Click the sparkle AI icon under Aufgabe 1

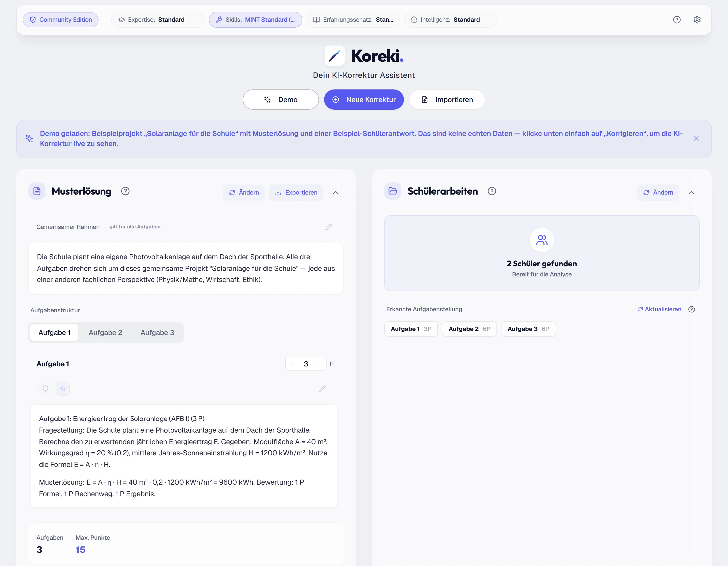[63, 389]
